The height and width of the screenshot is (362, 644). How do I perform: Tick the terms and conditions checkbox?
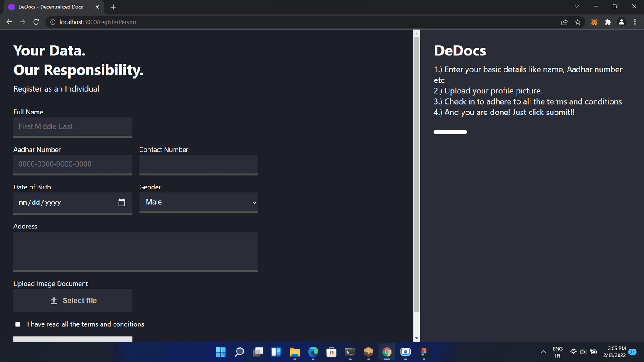[17, 324]
